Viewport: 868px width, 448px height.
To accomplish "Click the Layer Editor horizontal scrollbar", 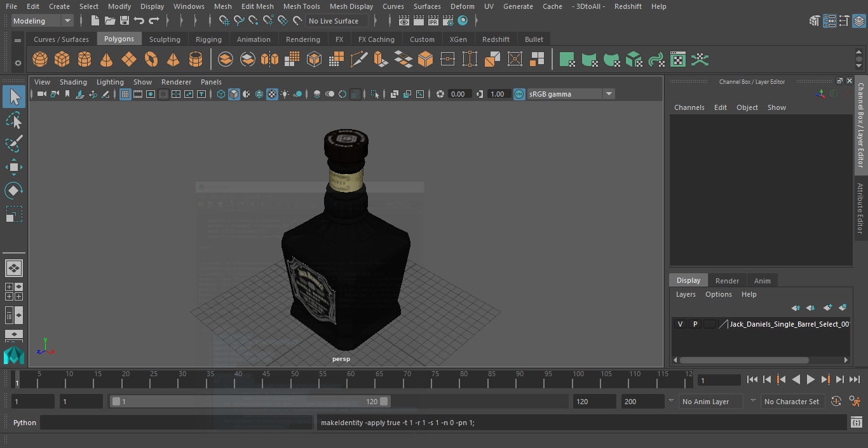I will point(744,360).
